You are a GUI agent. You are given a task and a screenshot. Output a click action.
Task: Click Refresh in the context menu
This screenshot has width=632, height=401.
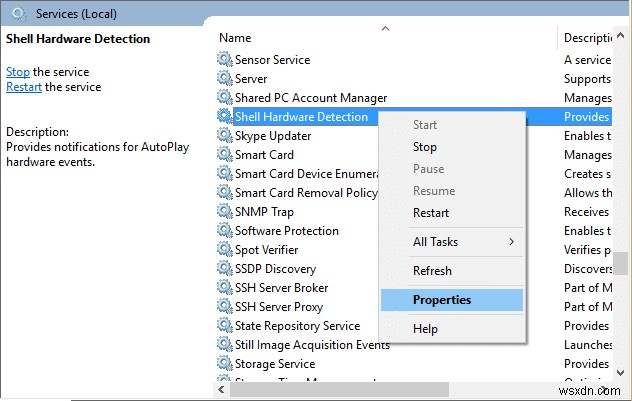(x=432, y=271)
